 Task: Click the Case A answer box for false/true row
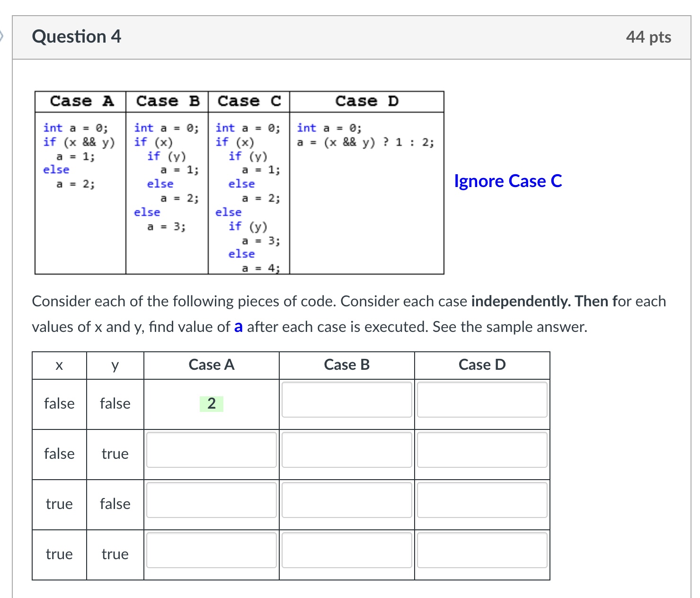(x=211, y=451)
